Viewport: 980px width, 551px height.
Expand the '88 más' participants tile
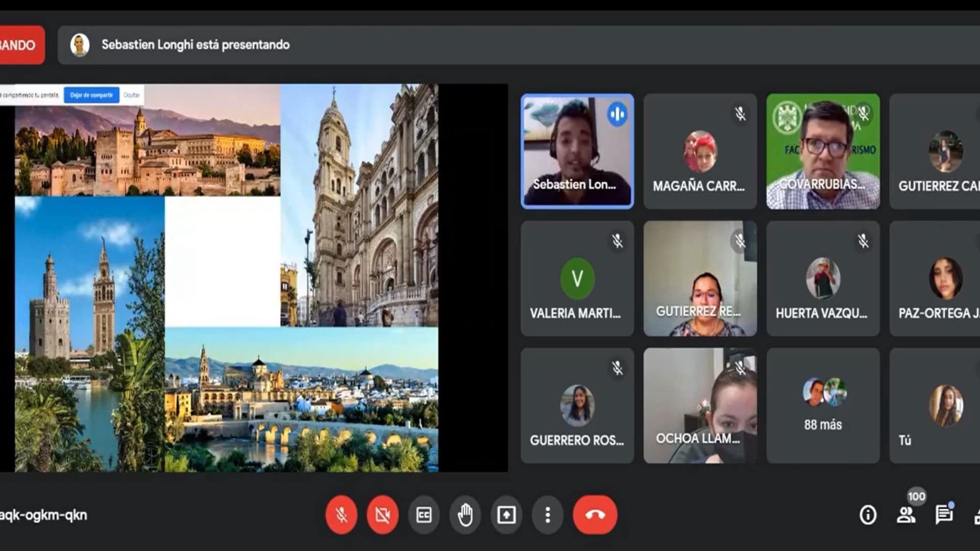click(823, 406)
